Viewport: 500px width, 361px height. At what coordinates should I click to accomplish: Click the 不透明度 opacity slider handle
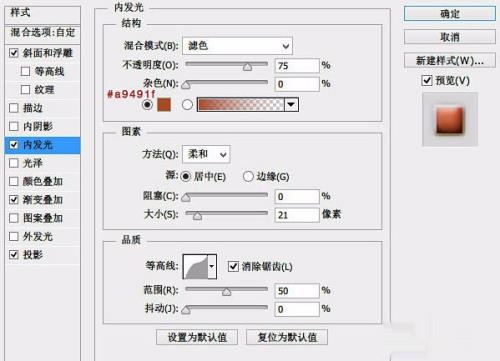point(247,67)
